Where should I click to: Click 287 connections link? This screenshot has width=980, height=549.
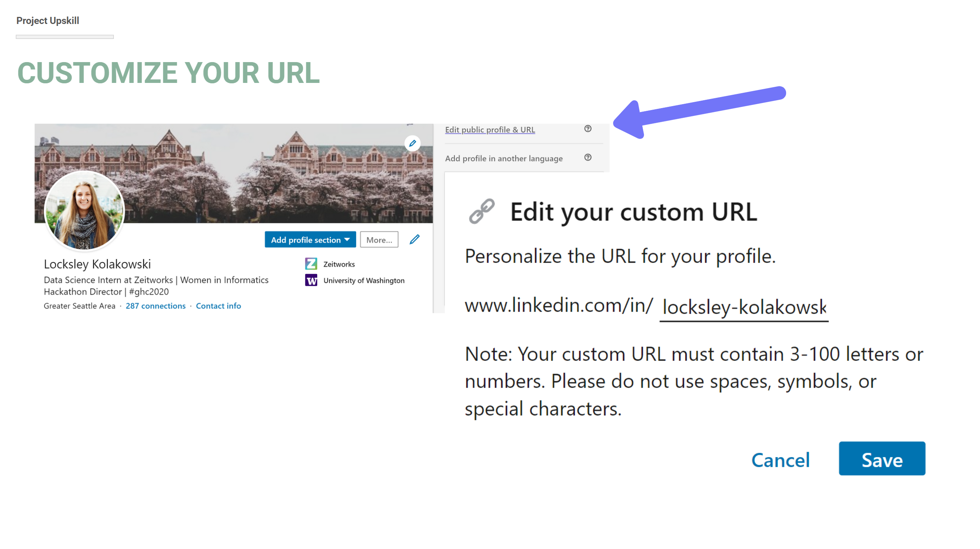click(155, 306)
